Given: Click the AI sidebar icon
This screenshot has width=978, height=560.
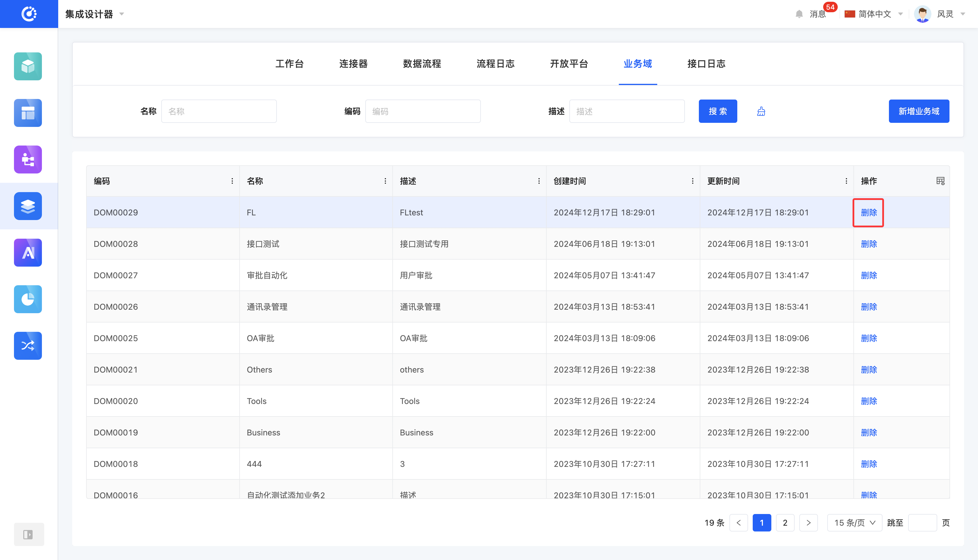Looking at the screenshot, I should 28,252.
